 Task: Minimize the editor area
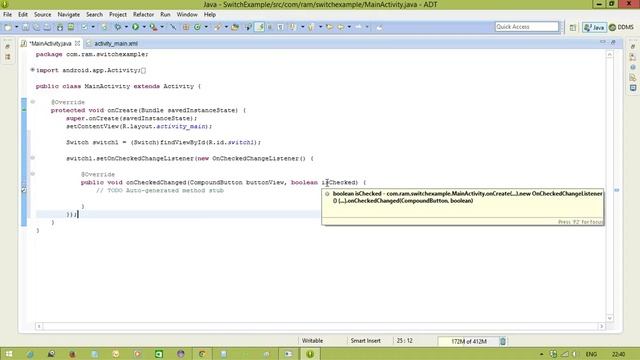[x=603, y=42]
